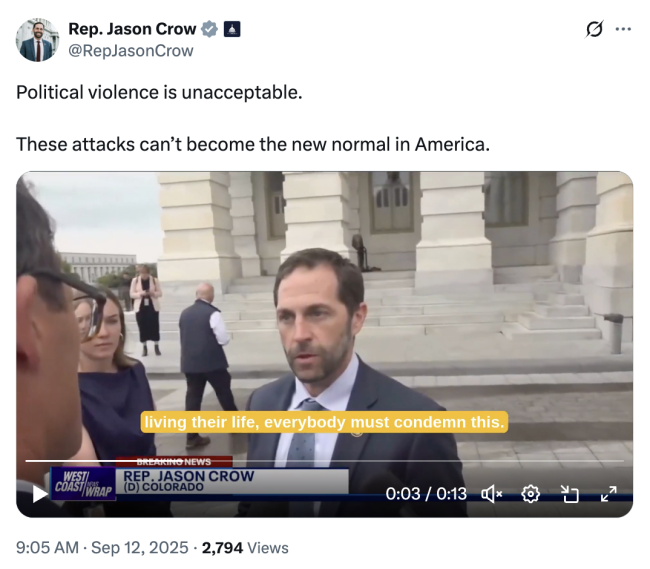Open video settings gear icon

531,494
